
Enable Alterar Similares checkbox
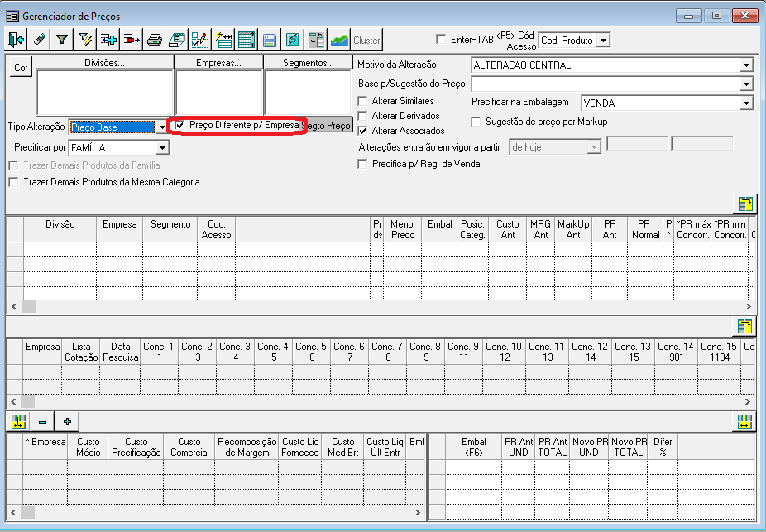362,101
